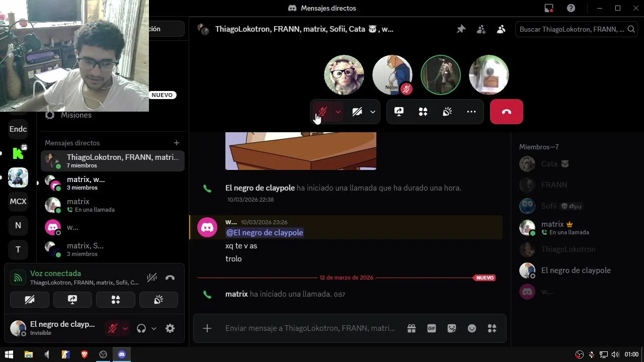Open apps launcher in the message bar
Viewport: 644px width, 362px height.
[x=492, y=328]
